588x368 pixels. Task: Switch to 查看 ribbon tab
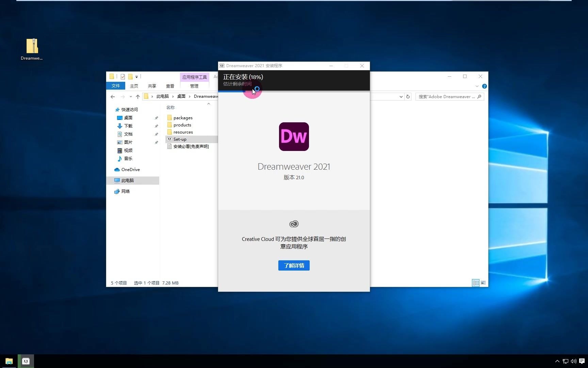[x=170, y=86]
